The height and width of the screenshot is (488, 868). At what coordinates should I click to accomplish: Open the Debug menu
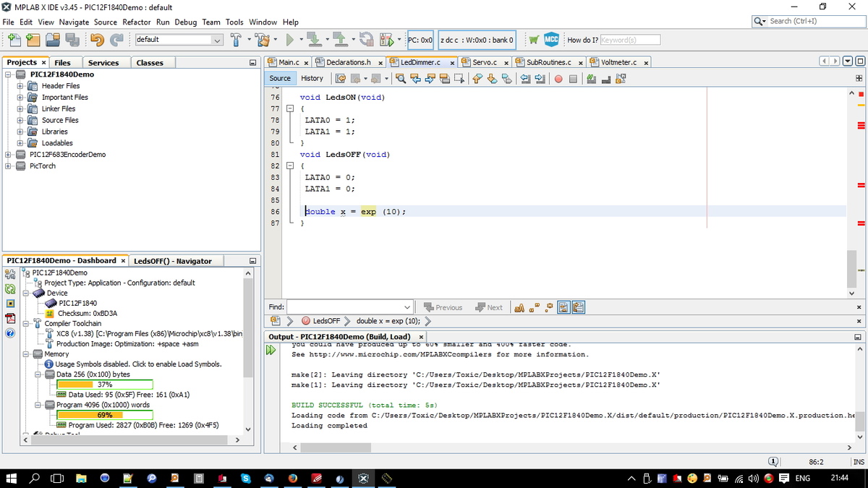185,22
